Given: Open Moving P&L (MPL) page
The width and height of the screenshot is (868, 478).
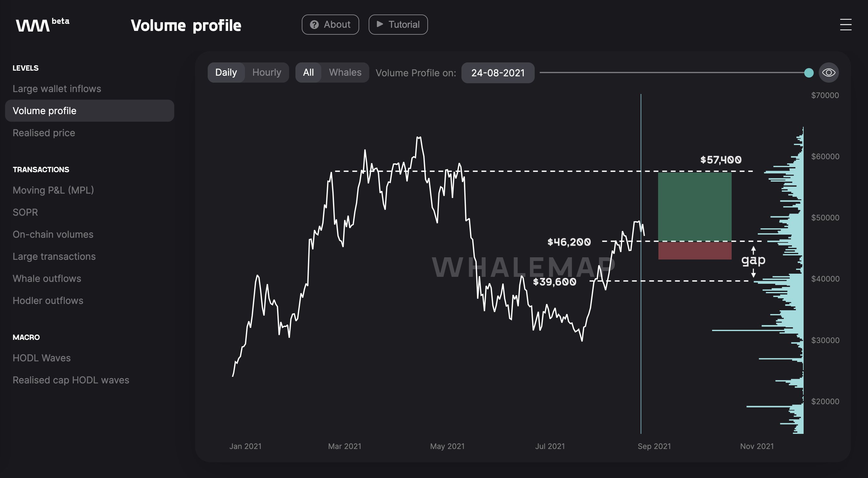Looking at the screenshot, I should point(53,190).
